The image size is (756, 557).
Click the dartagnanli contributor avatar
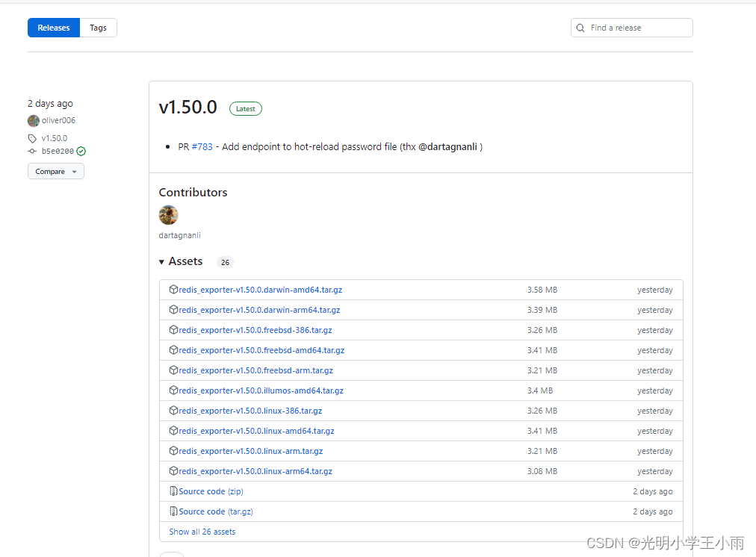pos(168,215)
